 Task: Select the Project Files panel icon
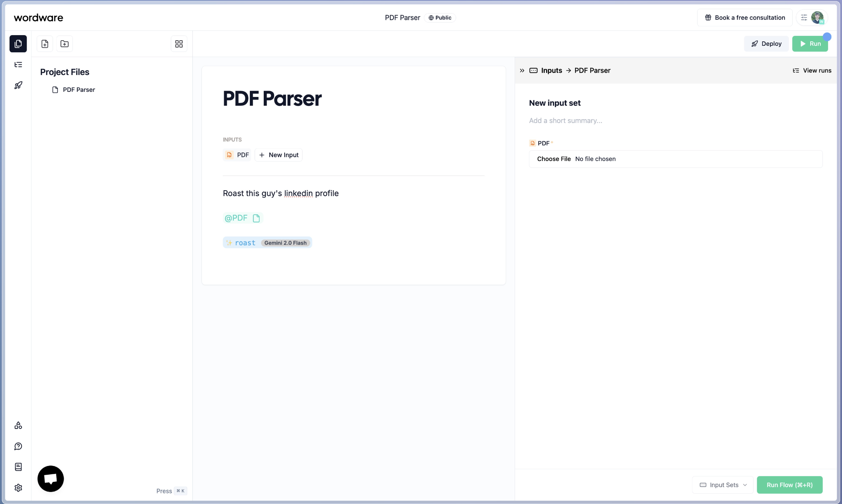click(x=18, y=44)
